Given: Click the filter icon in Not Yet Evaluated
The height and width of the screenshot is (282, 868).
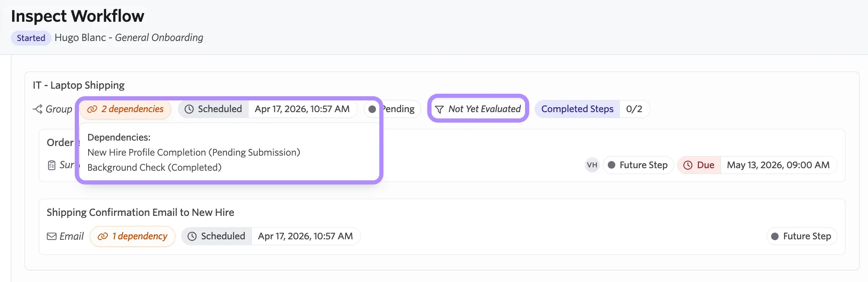Looking at the screenshot, I should (x=439, y=110).
